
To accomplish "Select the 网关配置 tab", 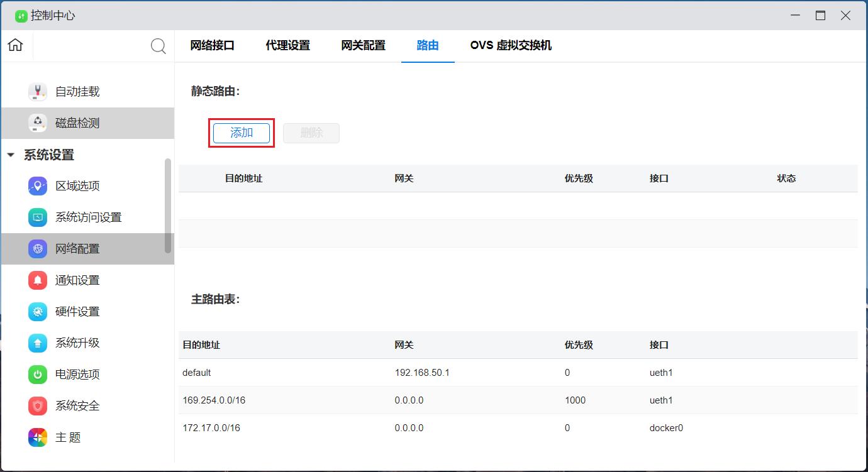I will point(363,45).
